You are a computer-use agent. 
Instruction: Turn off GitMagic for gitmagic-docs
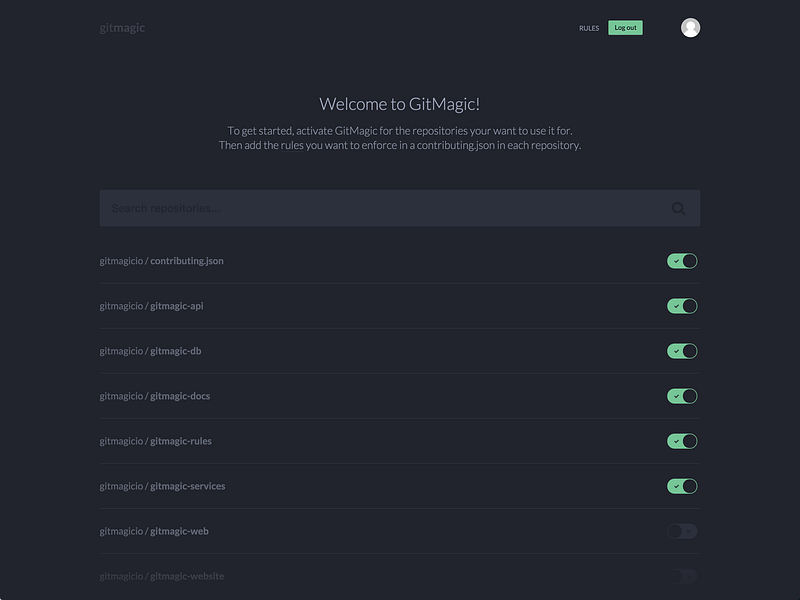tap(681, 395)
